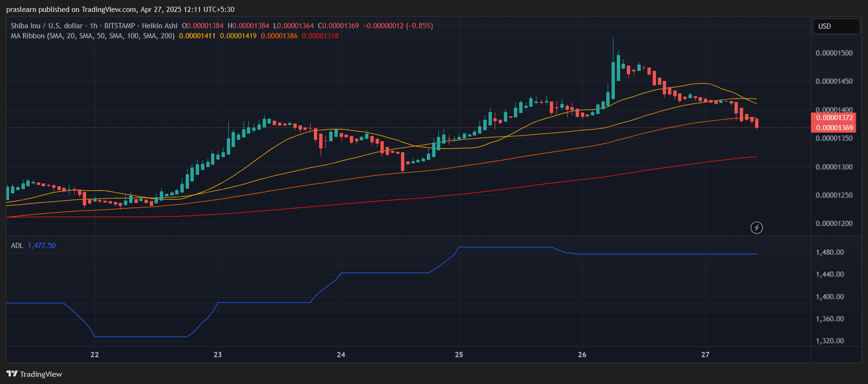868x384 pixels.
Task: Click the 1,440.00 ADL axis label
Action: coord(830,274)
